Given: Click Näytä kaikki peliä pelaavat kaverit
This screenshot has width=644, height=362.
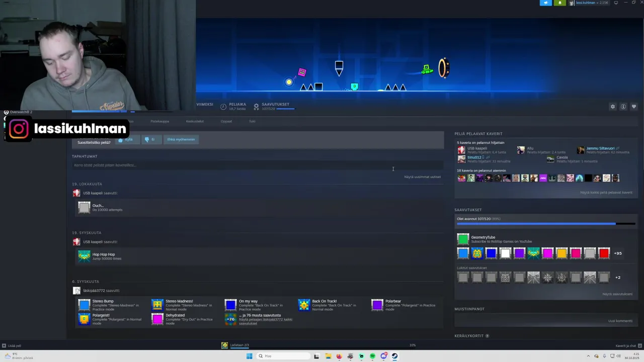Looking at the screenshot, I should 606,193.
